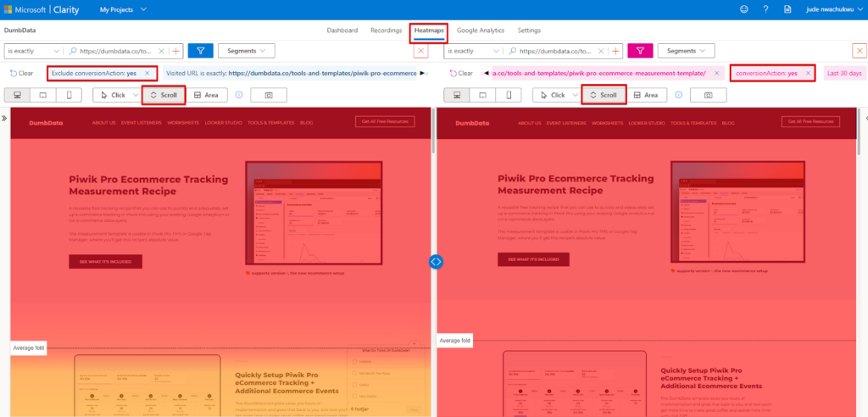The image size is (868, 417).
Task: Open the 'Last 30 days' filter chip
Action: point(844,73)
